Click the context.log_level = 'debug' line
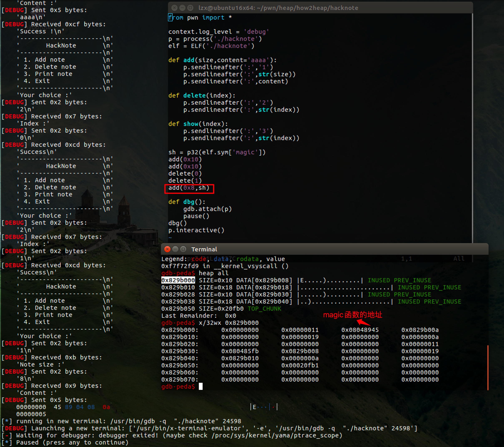 [218, 32]
